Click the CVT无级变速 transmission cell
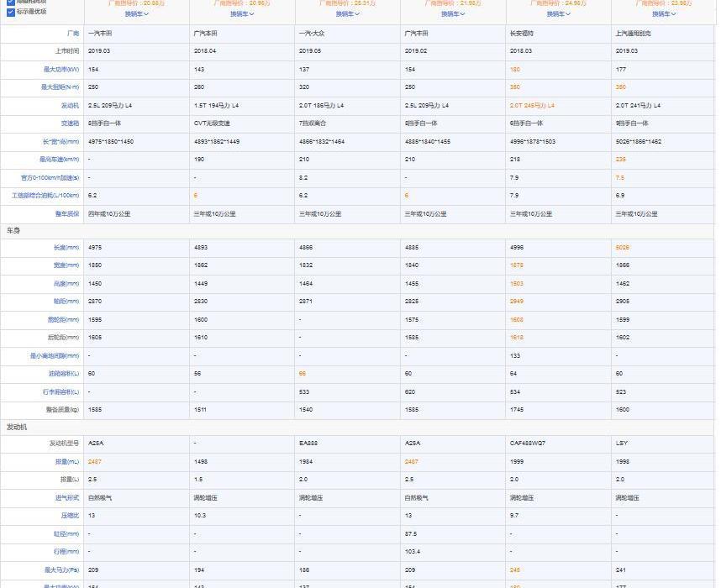 (212, 123)
